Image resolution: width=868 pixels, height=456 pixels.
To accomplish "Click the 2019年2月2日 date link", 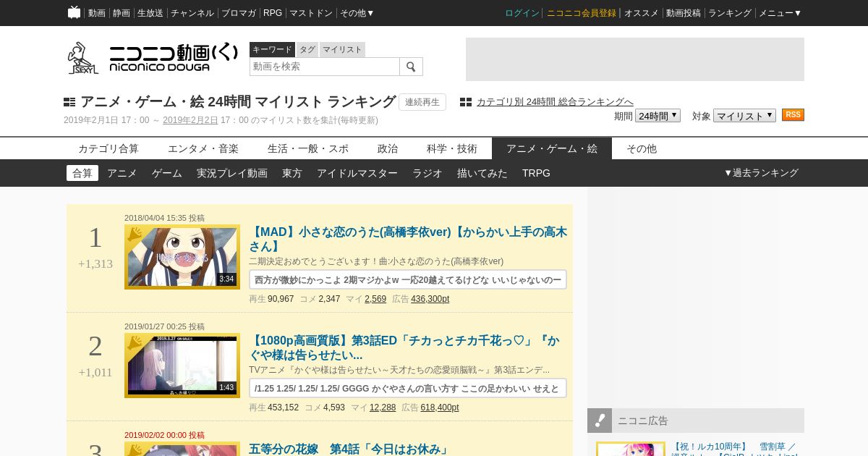I will point(190,120).
